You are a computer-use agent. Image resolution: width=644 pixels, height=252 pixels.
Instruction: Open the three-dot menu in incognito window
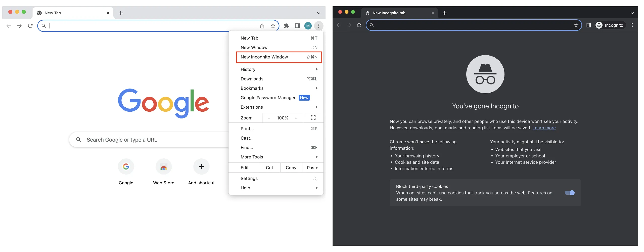click(x=632, y=25)
